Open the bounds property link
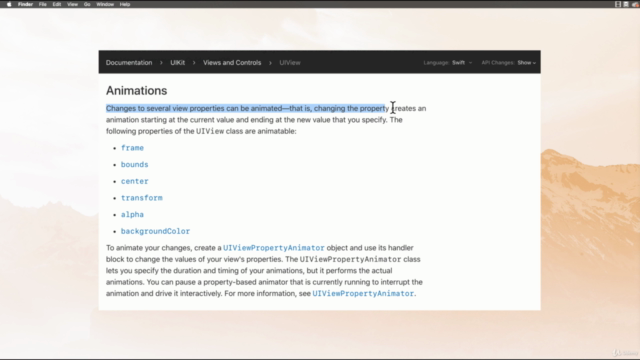640x360 pixels. pos(135,164)
